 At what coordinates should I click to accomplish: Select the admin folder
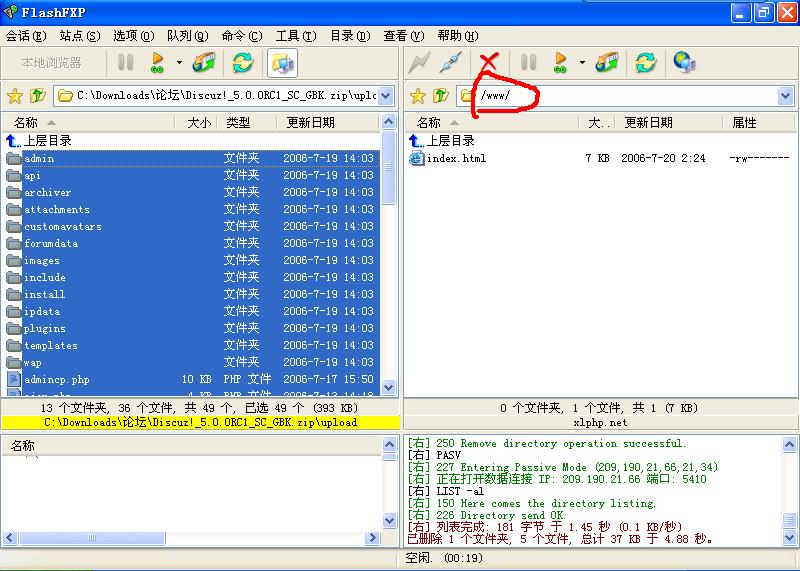pyautogui.click(x=192, y=158)
